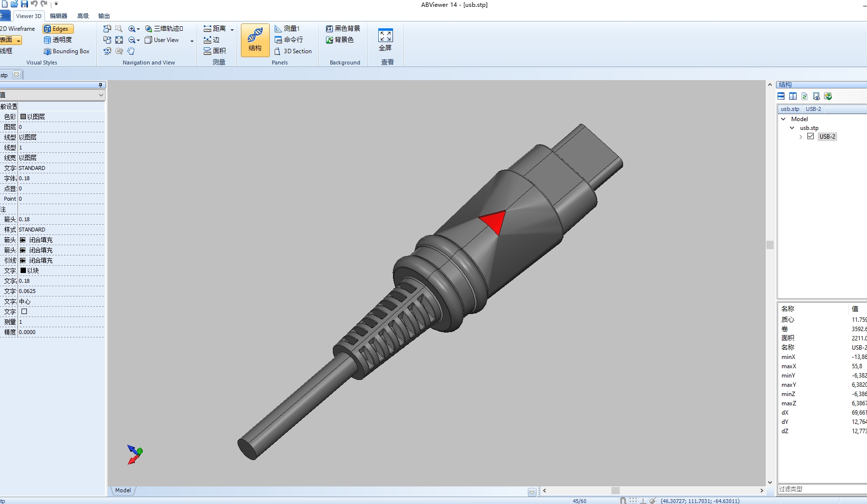This screenshot has width=867, height=504.
Task: Enter 全屏 full screen mode
Action: click(386, 40)
